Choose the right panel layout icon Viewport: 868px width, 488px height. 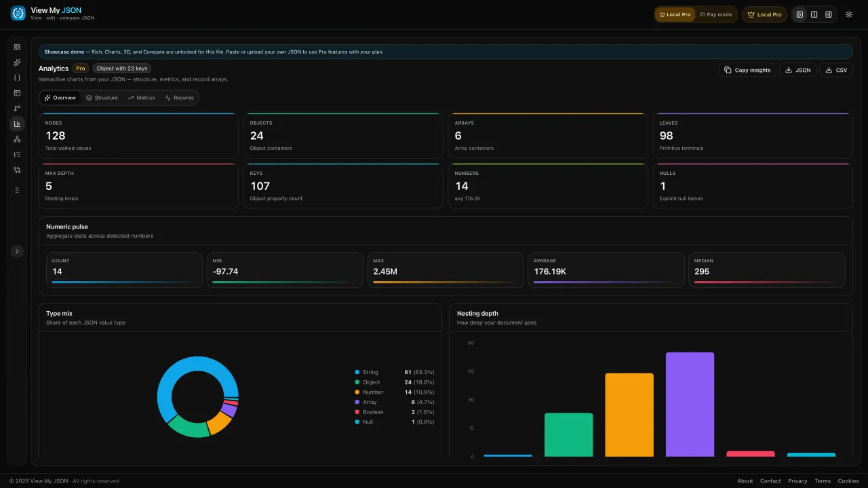pos(828,14)
